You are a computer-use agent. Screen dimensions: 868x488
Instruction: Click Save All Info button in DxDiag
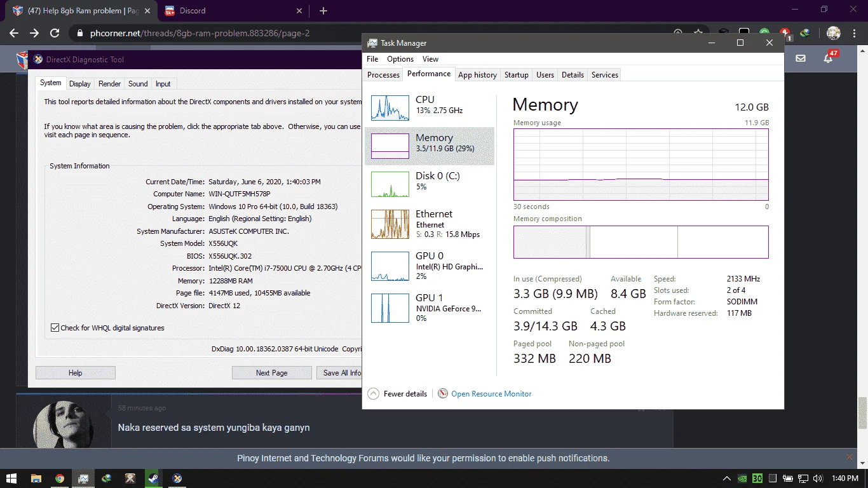tap(339, 373)
